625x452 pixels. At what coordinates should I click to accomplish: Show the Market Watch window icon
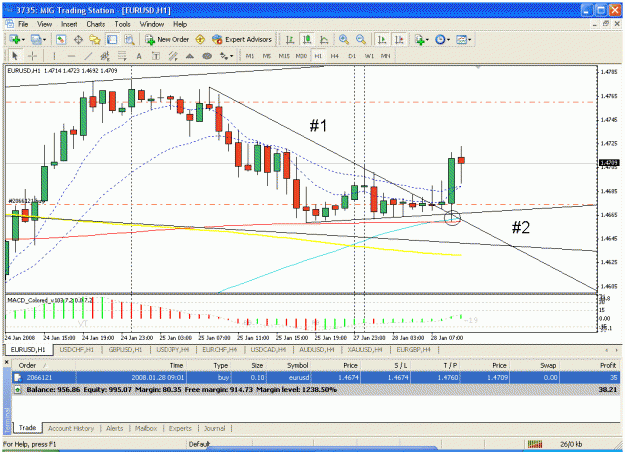[x=61, y=39]
